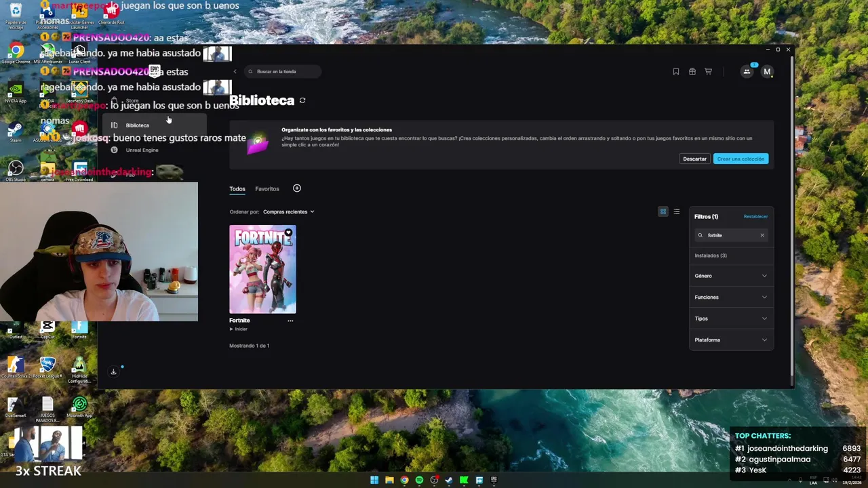Open Store in the launcher sidebar
The width and height of the screenshot is (868, 488).
[x=132, y=101]
